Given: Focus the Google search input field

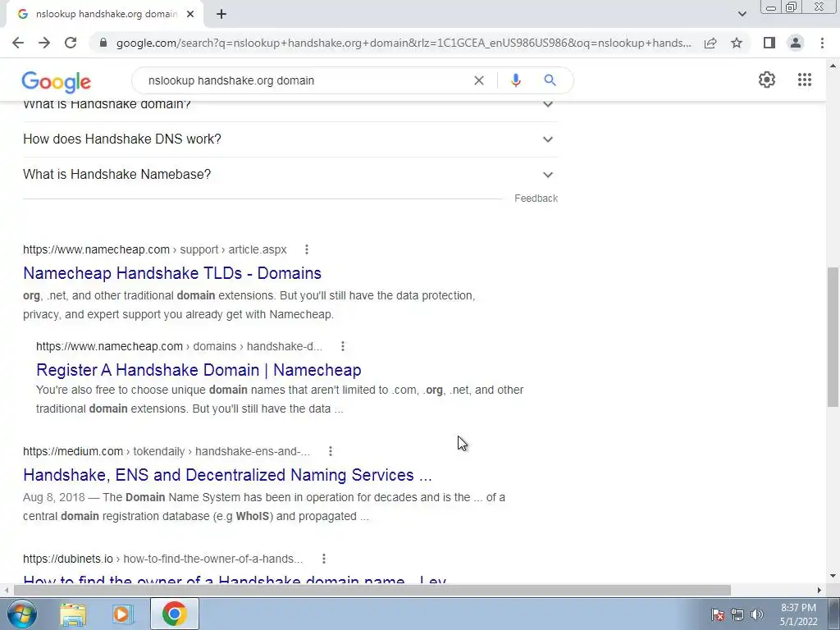Looking at the screenshot, I should (305, 80).
